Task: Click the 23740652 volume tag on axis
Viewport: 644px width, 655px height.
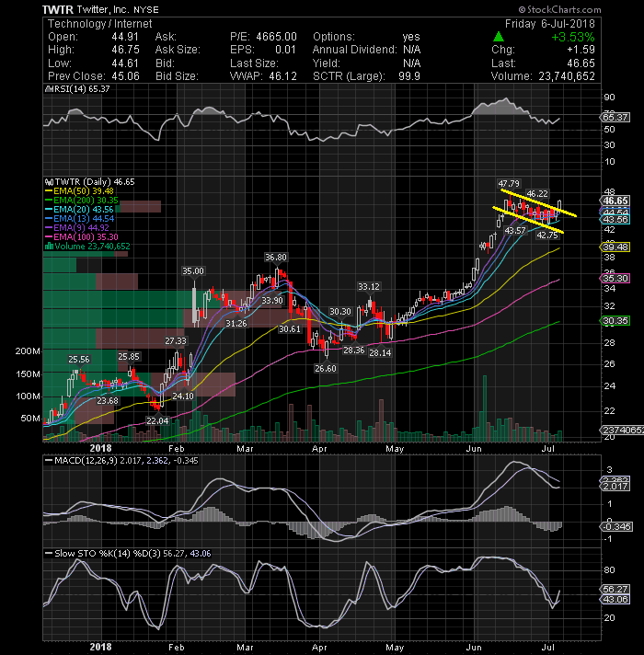Action: click(x=622, y=431)
